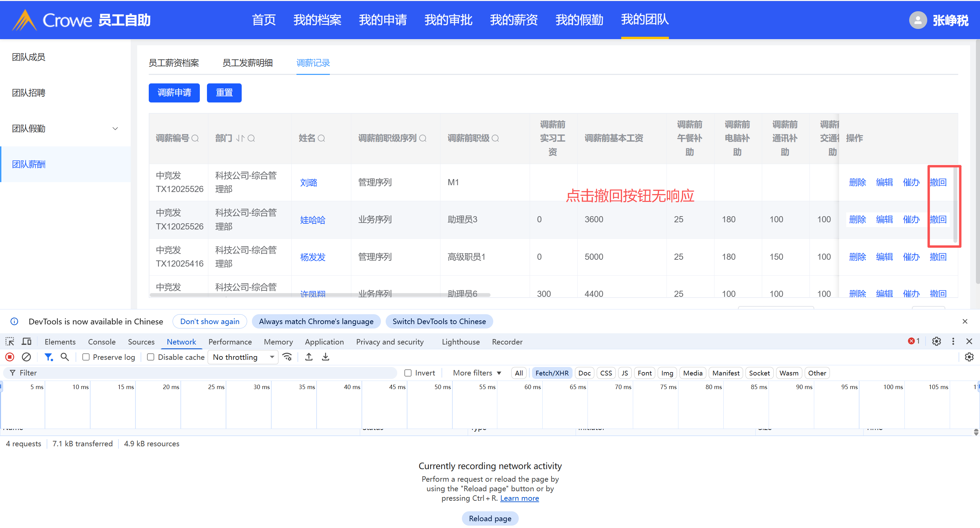Toggle the device toolbar icon
The width and height of the screenshot is (980, 528).
[26, 341]
